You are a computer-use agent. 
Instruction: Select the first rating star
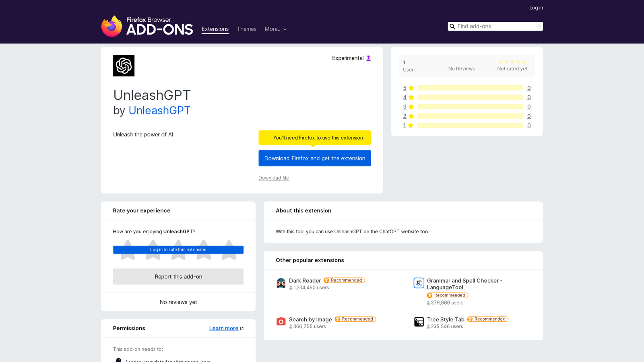point(128,250)
